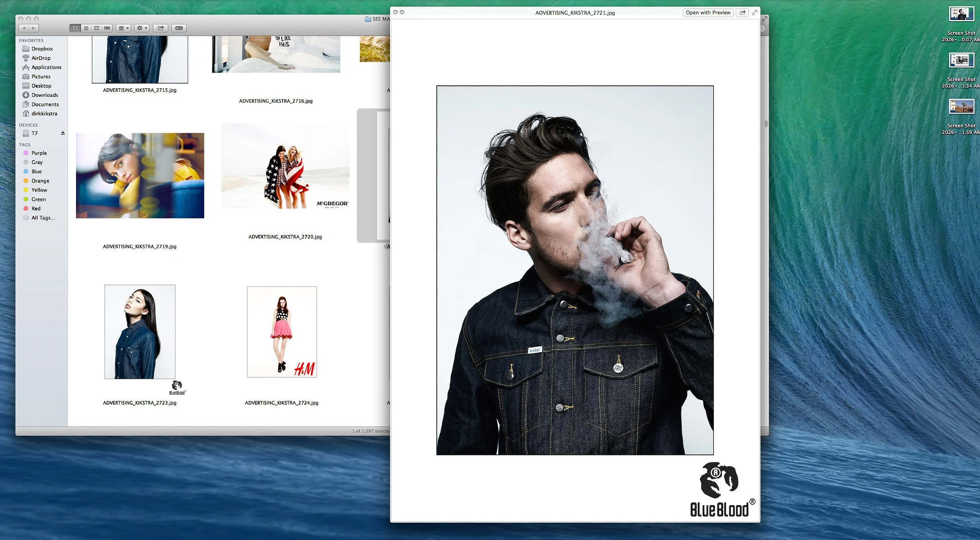Enter full screen in the Quick Look window
This screenshot has width=980, height=540.
click(755, 13)
